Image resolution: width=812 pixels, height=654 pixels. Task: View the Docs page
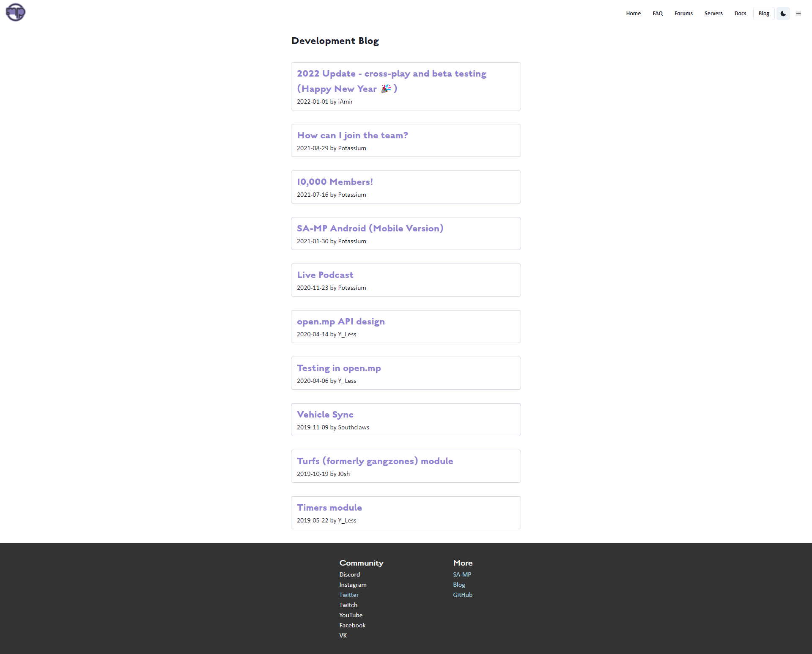click(x=740, y=13)
